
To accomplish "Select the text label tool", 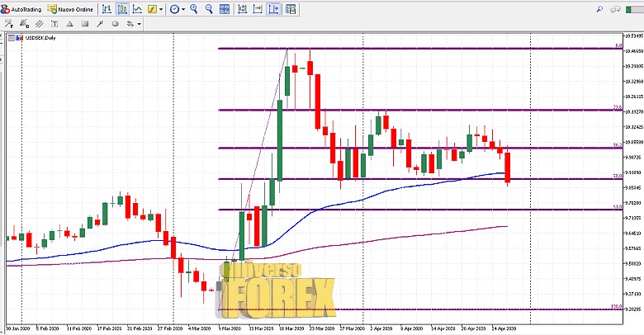I will [54, 24].
